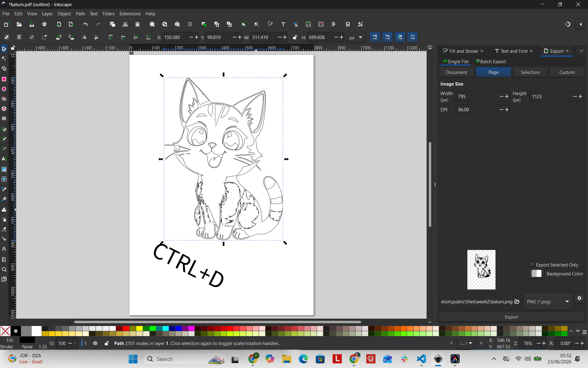Toggle move patterns with object
Image resolution: width=588 pixels, height=368 pixels.
pyautogui.click(x=413, y=37)
